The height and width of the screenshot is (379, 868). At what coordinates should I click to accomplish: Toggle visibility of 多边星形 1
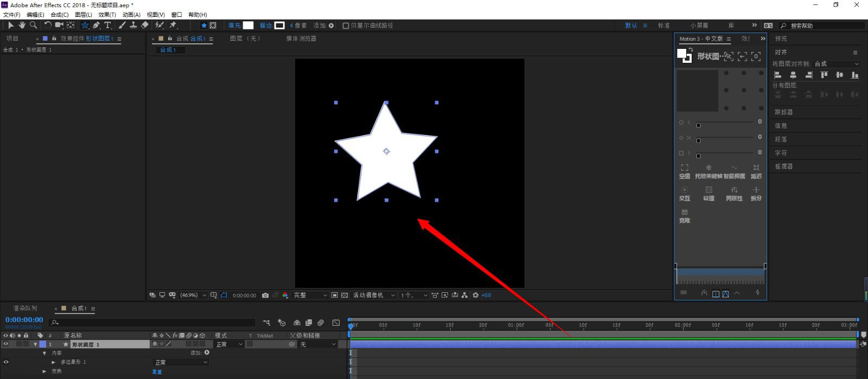click(x=6, y=362)
